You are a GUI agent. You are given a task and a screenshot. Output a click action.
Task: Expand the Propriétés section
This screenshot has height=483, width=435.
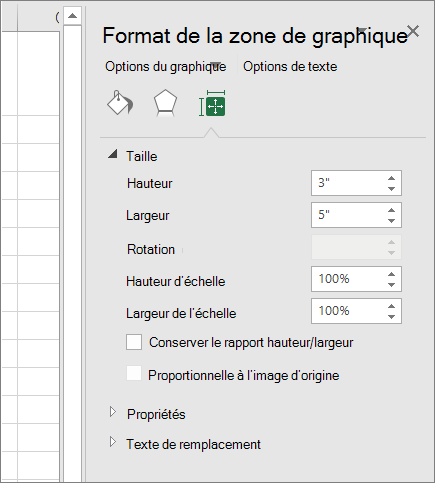(x=113, y=412)
